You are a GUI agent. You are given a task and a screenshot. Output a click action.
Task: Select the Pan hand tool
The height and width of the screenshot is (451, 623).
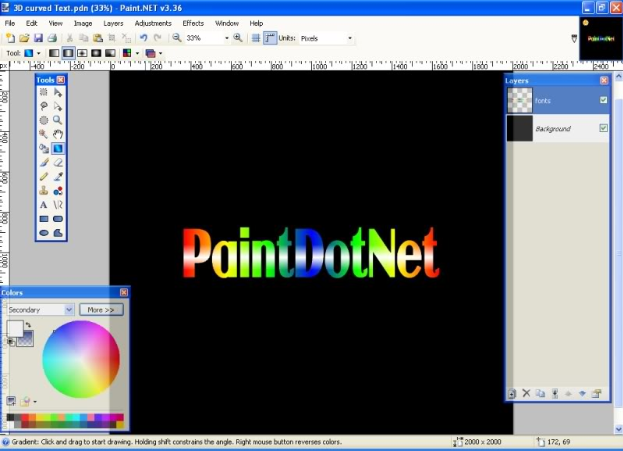point(58,134)
